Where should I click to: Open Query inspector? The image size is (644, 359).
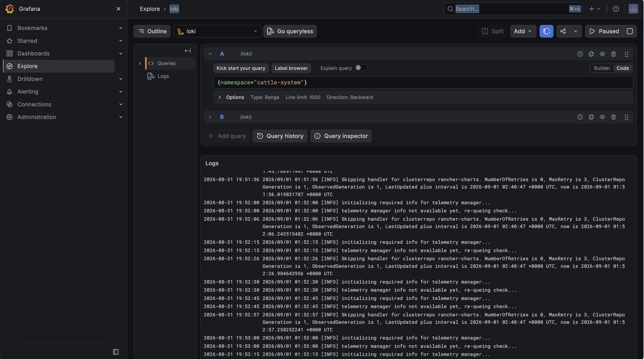coord(341,136)
